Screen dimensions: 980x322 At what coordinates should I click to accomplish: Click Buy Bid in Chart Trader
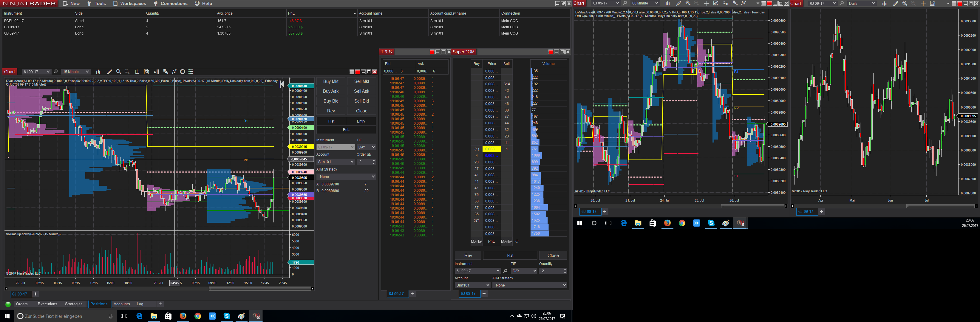tap(331, 101)
